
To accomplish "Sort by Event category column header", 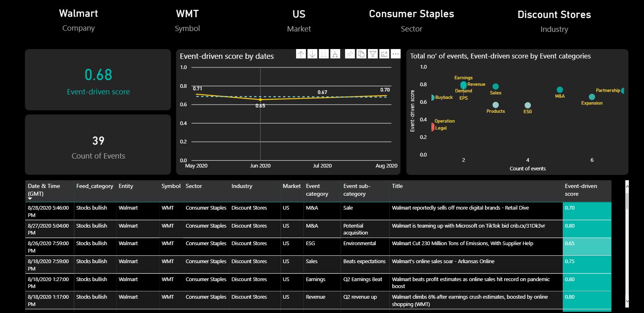I will click(317, 190).
